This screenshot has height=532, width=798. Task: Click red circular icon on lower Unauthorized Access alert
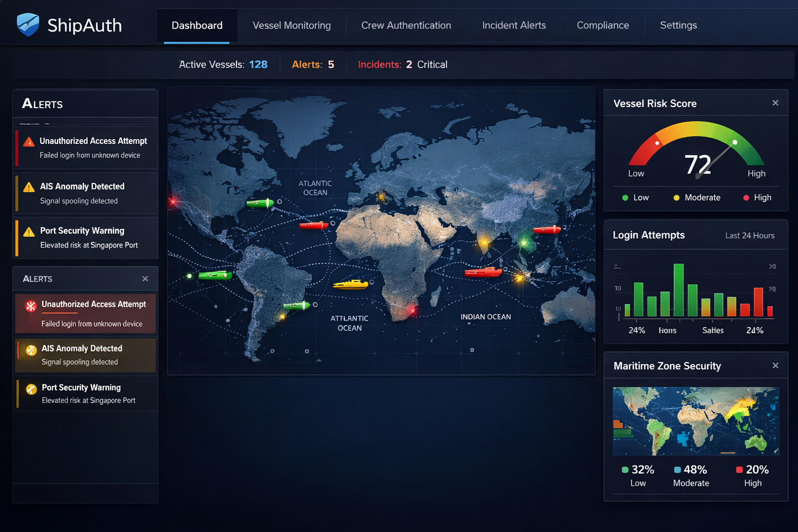pyautogui.click(x=31, y=306)
